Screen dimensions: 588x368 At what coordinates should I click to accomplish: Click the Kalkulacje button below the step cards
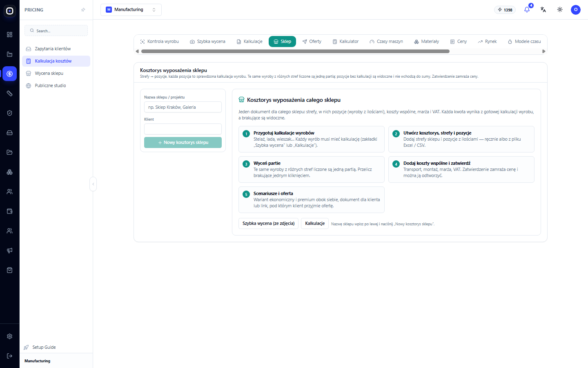click(x=315, y=224)
